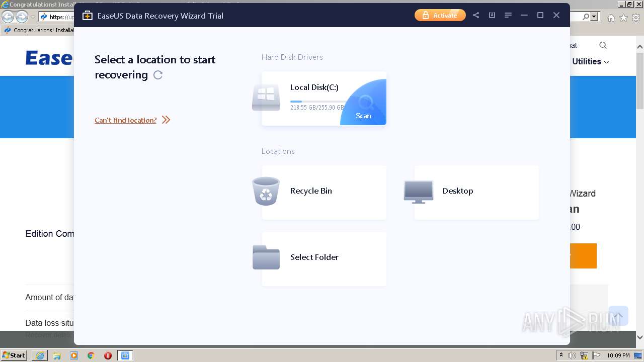
Task: Restore down the Internet Explorer window
Action: 629,5
